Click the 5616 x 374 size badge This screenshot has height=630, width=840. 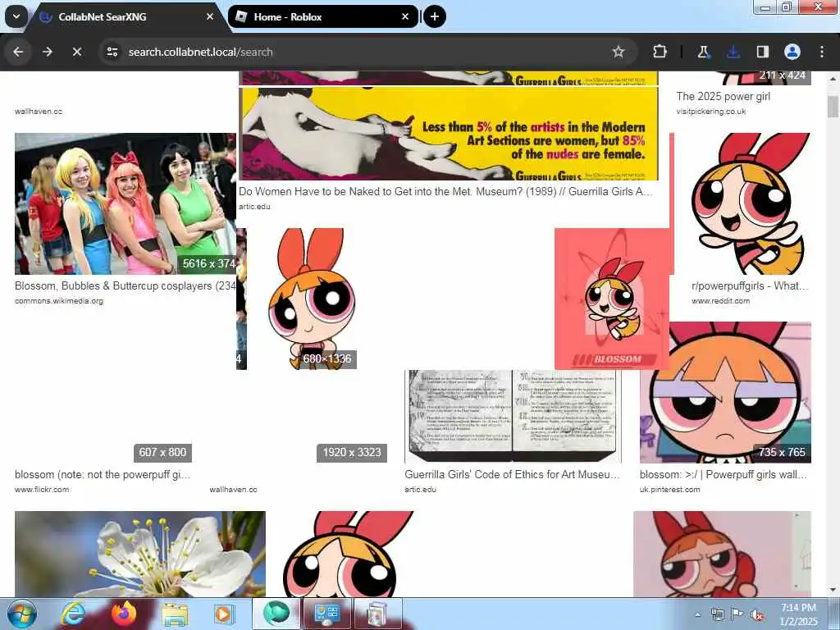coord(208,263)
